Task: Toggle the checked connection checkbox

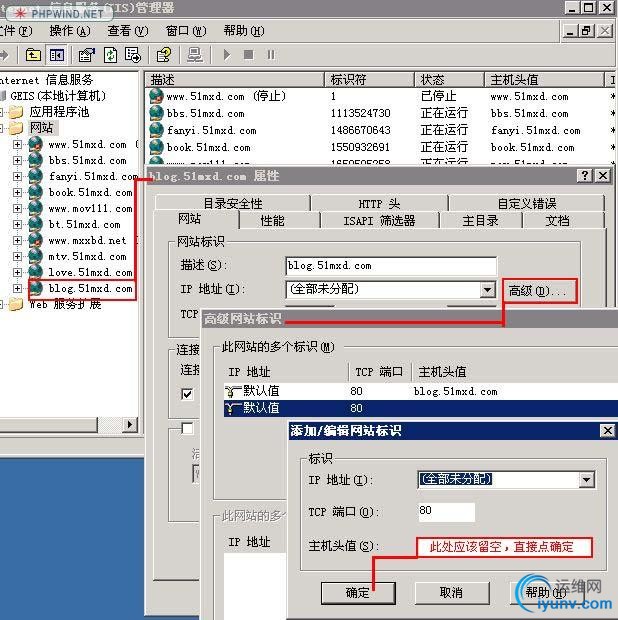Action: point(187,394)
